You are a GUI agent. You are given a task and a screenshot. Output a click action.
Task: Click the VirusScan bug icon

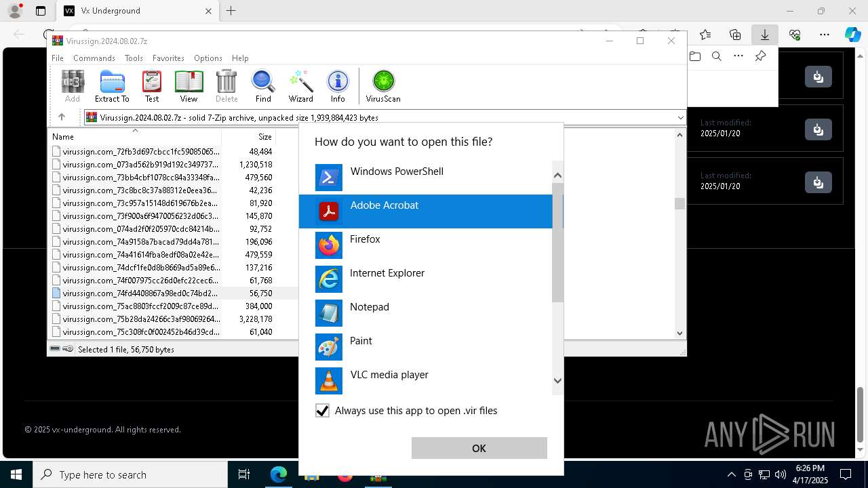[383, 86]
